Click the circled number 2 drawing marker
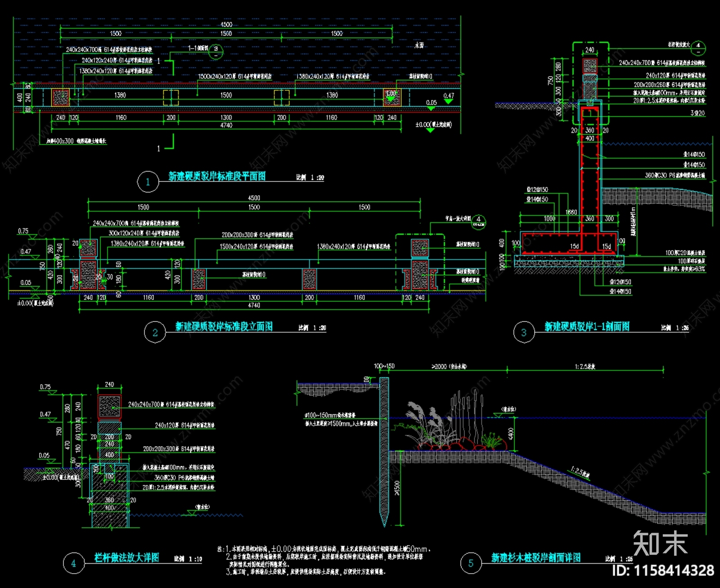The height and width of the screenshot is (588, 720). click(155, 332)
